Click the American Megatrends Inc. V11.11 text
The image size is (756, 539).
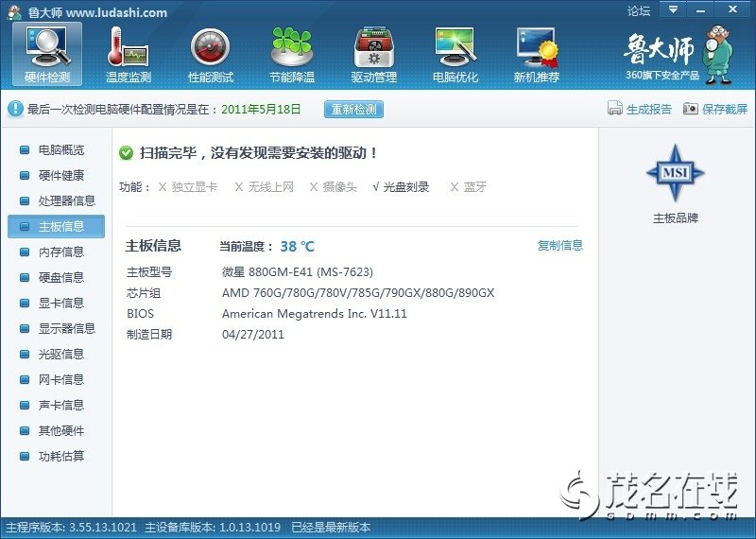click(315, 314)
